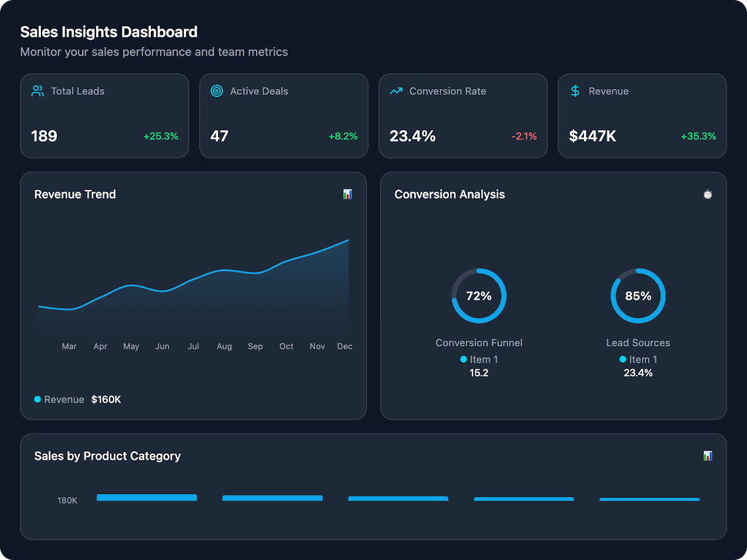Image resolution: width=747 pixels, height=560 pixels.
Task: Click the Revenue dollar sign icon
Action: click(574, 90)
